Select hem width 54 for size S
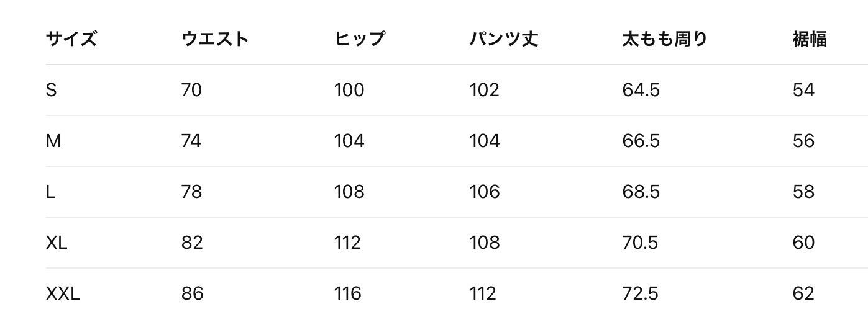 pos(803,90)
